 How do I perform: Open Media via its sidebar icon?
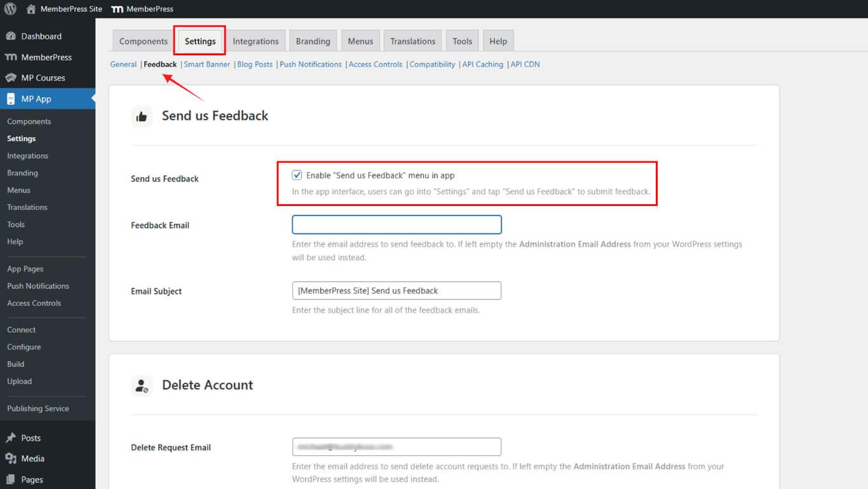11,458
